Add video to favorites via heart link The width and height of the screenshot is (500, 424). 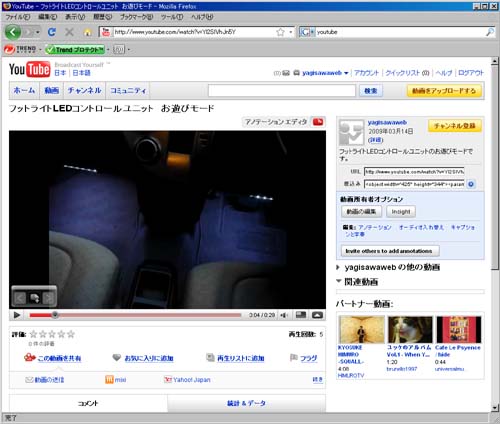click(149, 358)
